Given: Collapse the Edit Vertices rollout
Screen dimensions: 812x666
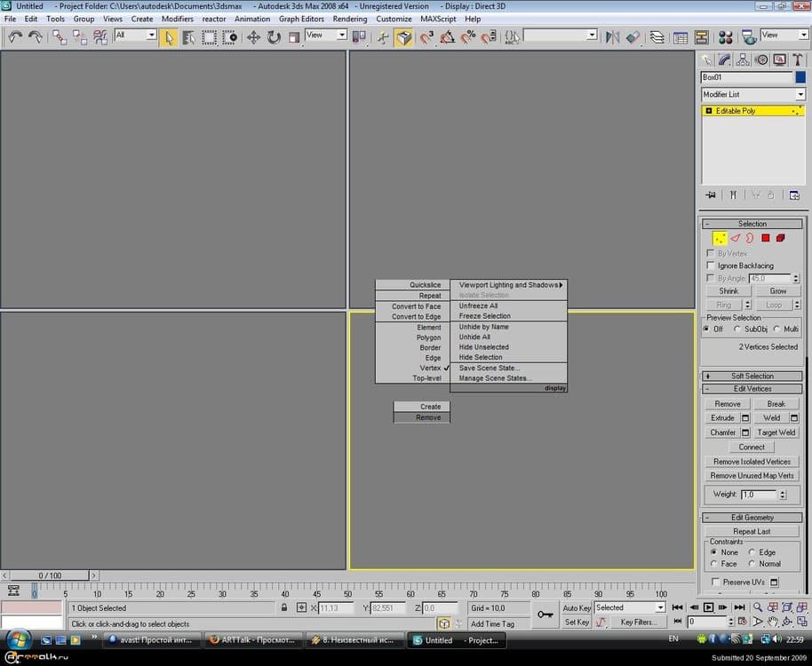Looking at the screenshot, I should 752,389.
